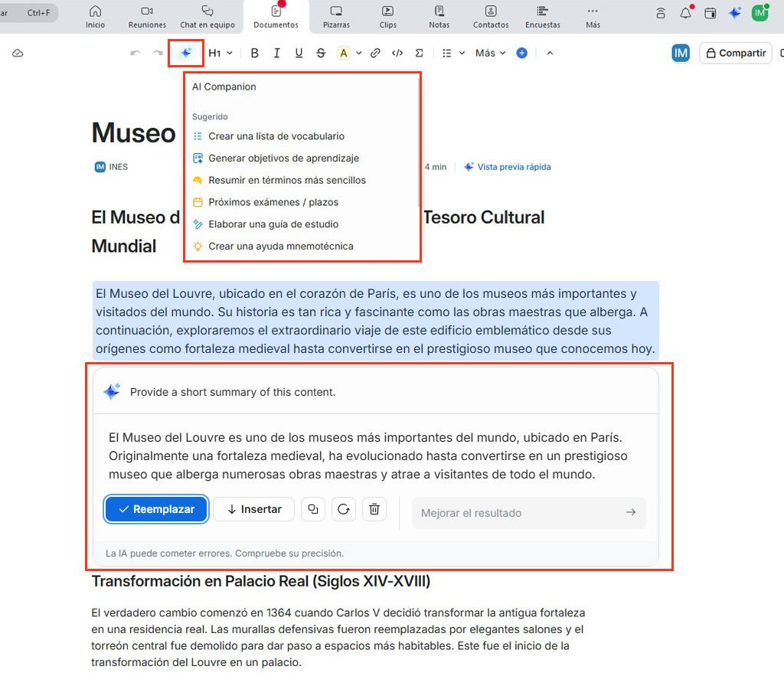Click the AI Companion menu scrollbar
The image size is (784, 689).
(419, 142)
